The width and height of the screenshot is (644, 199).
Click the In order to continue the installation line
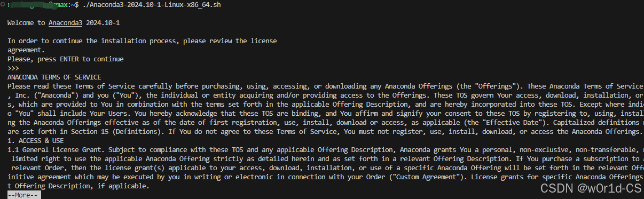click(142, 41)
